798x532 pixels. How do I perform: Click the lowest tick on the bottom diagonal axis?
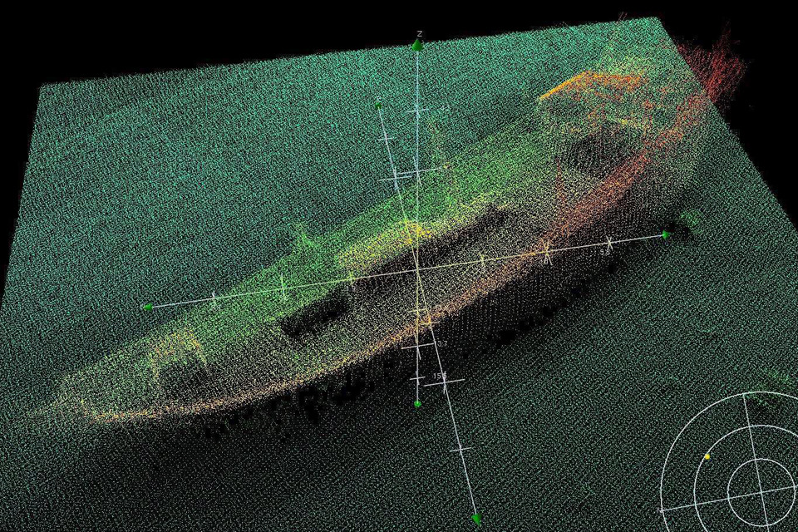pos(461,450)
